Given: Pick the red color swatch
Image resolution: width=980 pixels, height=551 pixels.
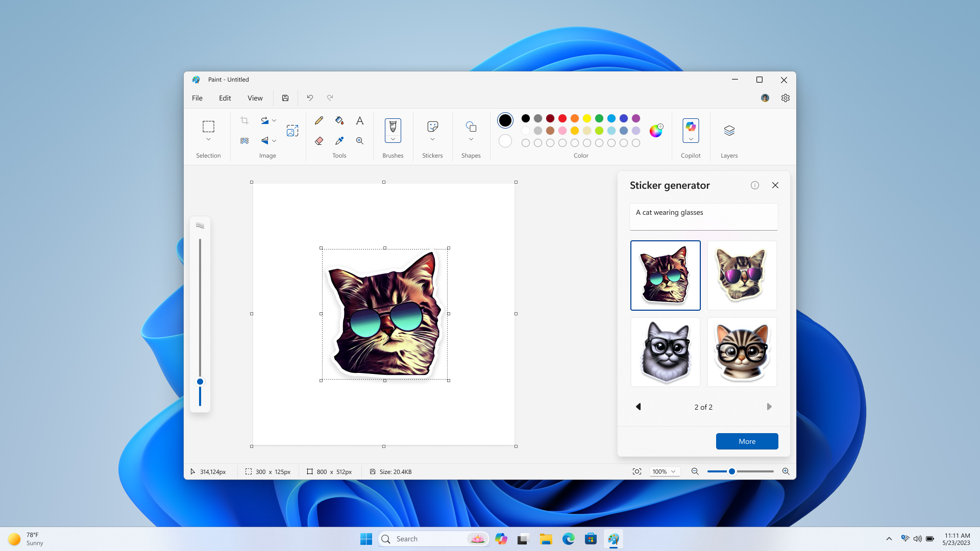Looking at the screenshot, I should 562,118.
